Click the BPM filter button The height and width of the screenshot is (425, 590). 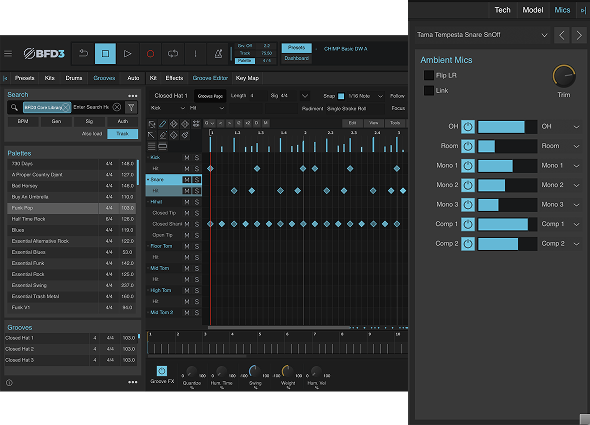pos(23,122)
